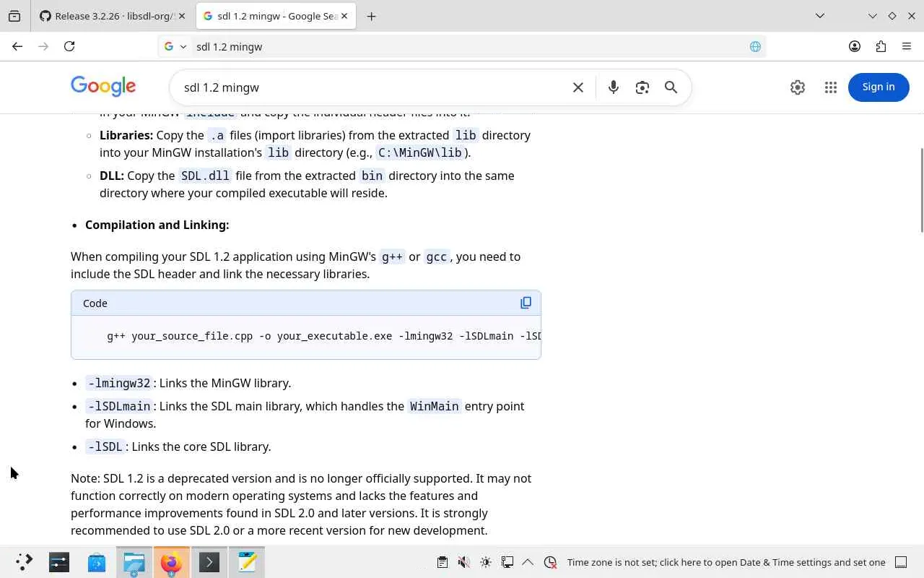Open the search engine selector in address bar
This screenshot has width=924, height=578.
pyautogui.click(x=175, y=46)
